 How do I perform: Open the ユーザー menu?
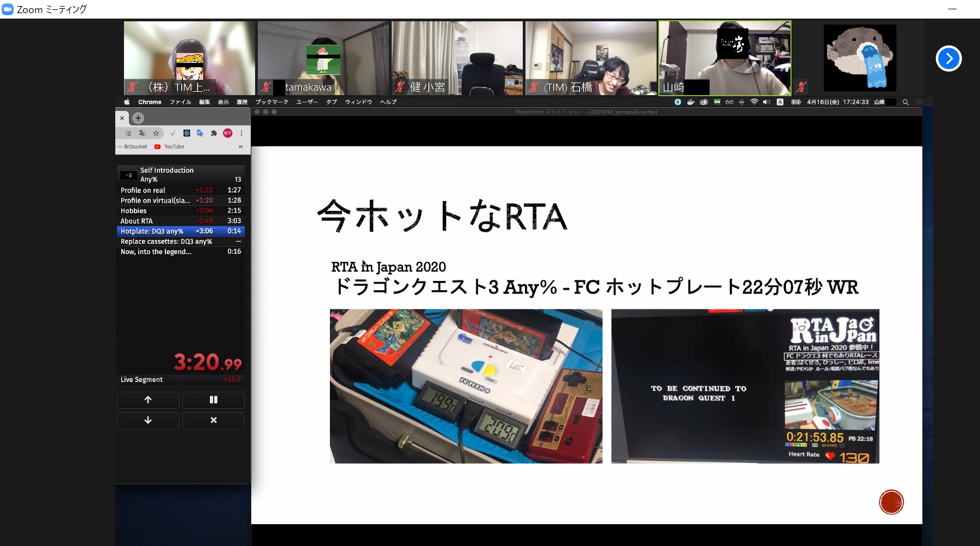(x=307, y=102)
